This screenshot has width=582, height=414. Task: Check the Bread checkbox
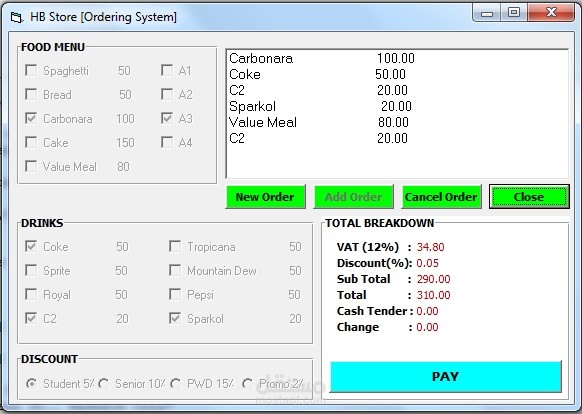(x=31, y=94)
